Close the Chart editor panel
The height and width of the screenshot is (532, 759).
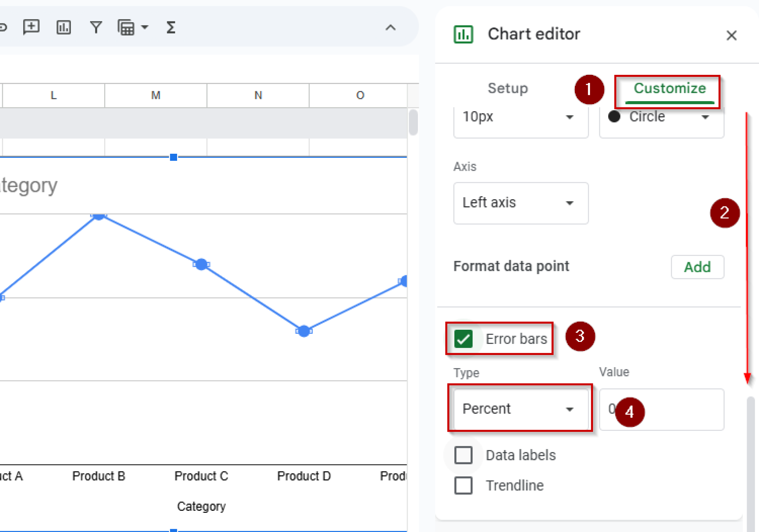point(732,35)
